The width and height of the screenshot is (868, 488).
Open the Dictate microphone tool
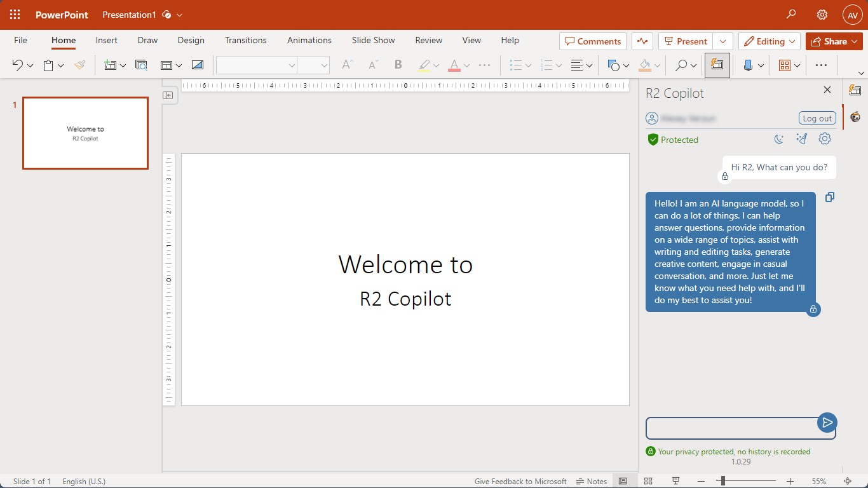tap(748, 65)
